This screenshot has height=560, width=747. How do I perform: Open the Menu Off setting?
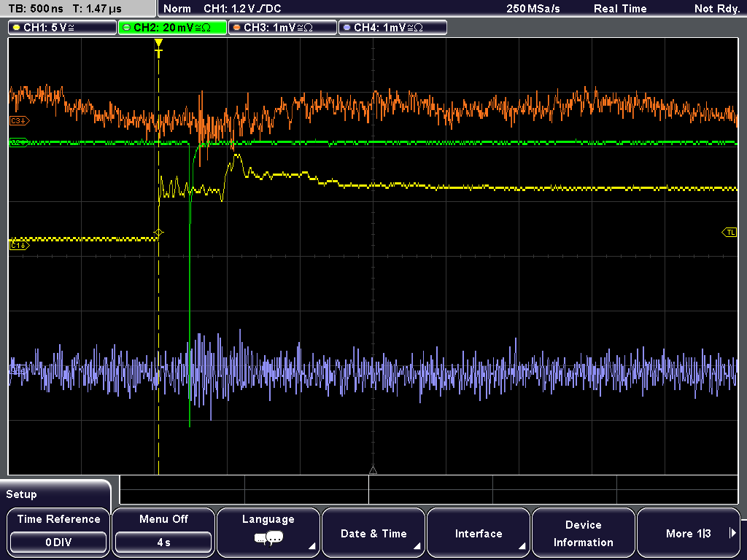[163, 532]
